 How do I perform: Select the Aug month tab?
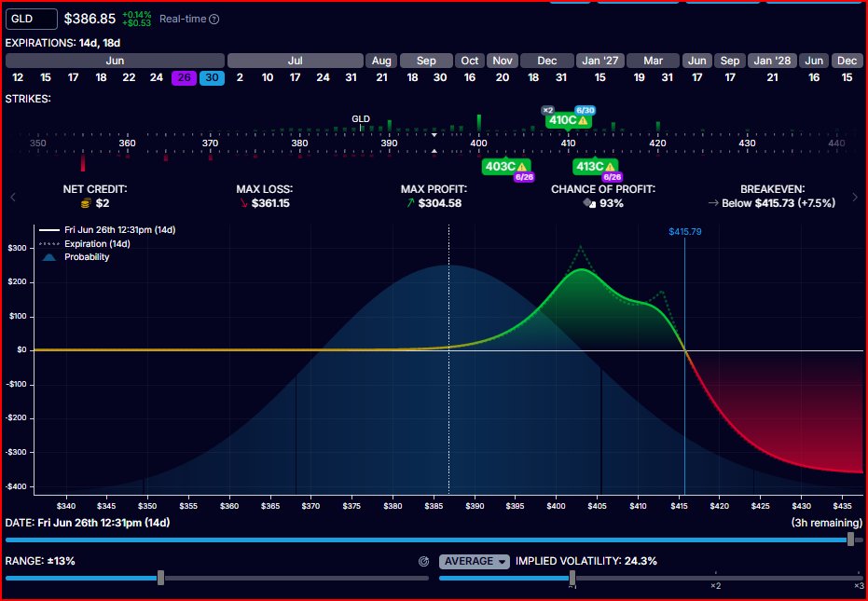click(381, 61)
